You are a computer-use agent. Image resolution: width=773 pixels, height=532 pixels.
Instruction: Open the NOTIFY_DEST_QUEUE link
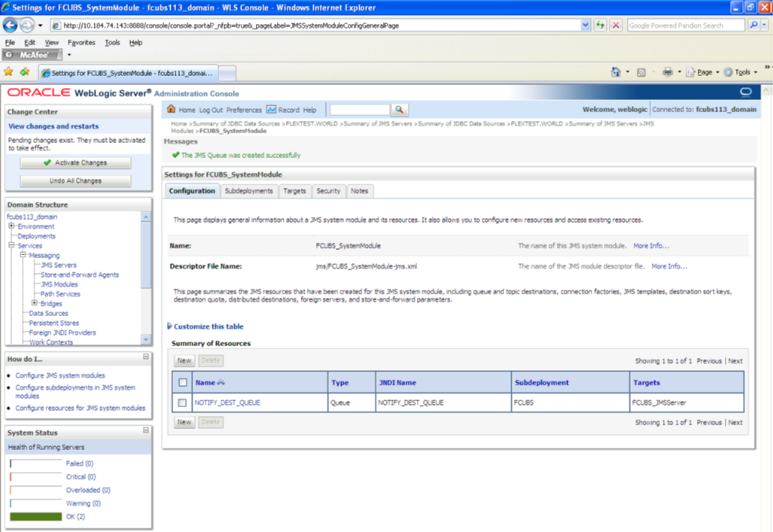click(227, 403)
